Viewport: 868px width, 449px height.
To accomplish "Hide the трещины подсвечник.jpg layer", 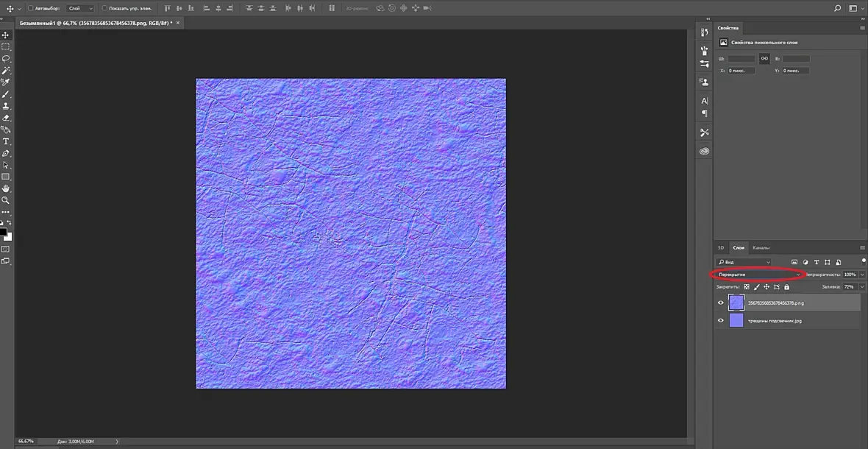I will (x=721, y=320).
